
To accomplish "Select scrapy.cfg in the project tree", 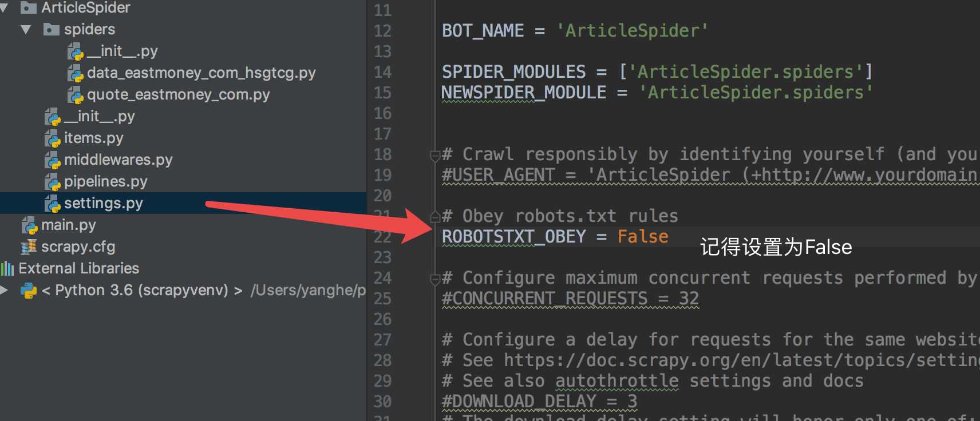I will pos(78,247).
